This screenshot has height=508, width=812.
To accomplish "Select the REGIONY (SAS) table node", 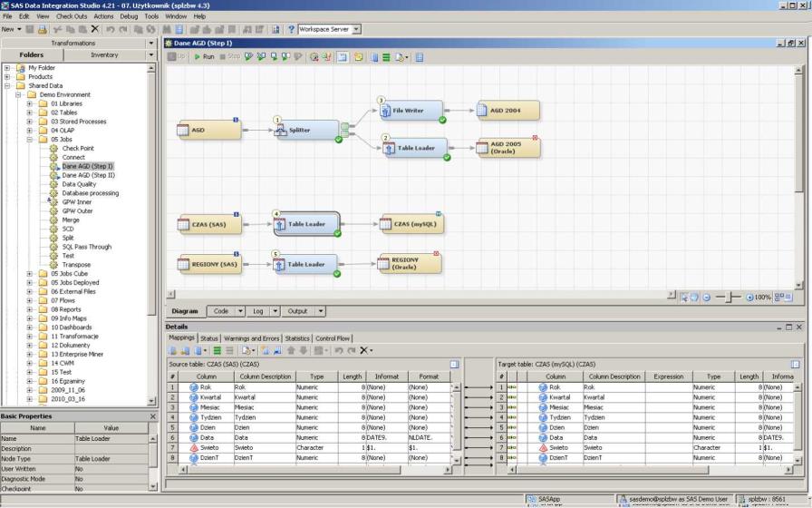I will pos(208,264).
